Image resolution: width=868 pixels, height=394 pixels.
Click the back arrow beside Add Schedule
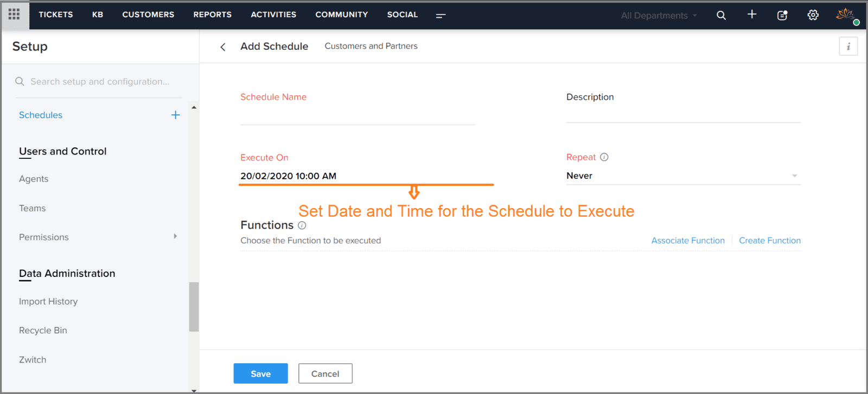tap(223, 47)
